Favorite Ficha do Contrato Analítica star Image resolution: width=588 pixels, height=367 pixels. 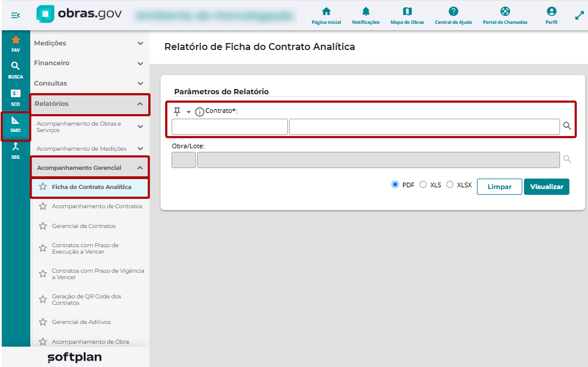(43, 187)
